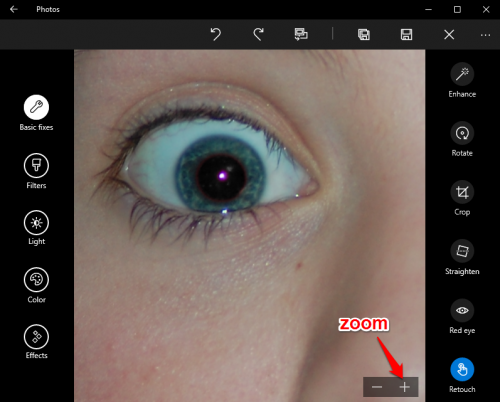Viewport: 500px width, 402px height.
Task: Open the Crop tool
Action: [462, 192]
